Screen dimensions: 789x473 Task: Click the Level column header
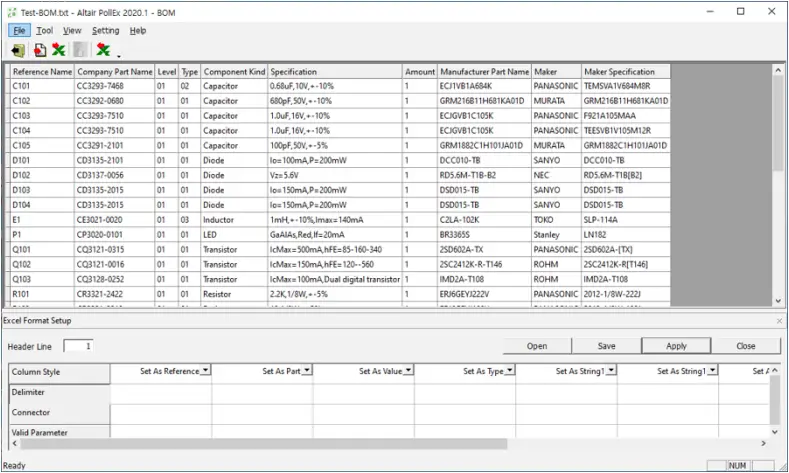point(167,72)
